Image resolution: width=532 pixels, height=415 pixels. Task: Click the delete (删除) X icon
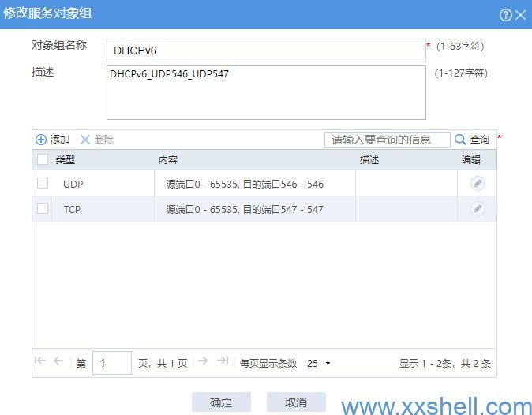click(x=85, y=140)
